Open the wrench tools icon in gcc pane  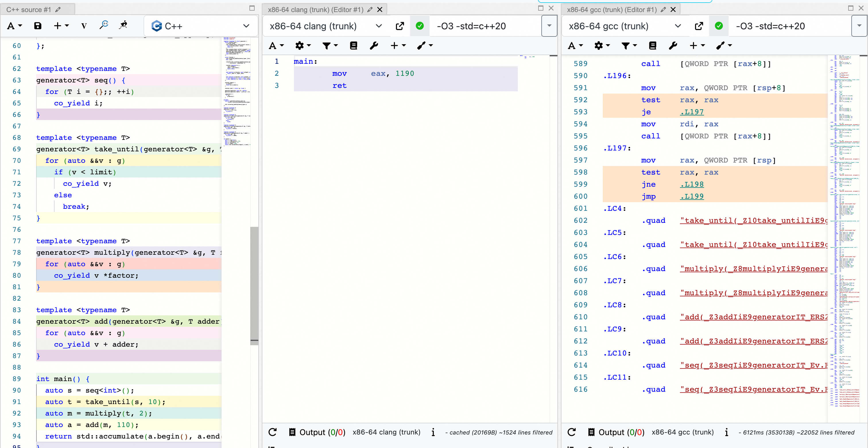click(x=673, y=45)
